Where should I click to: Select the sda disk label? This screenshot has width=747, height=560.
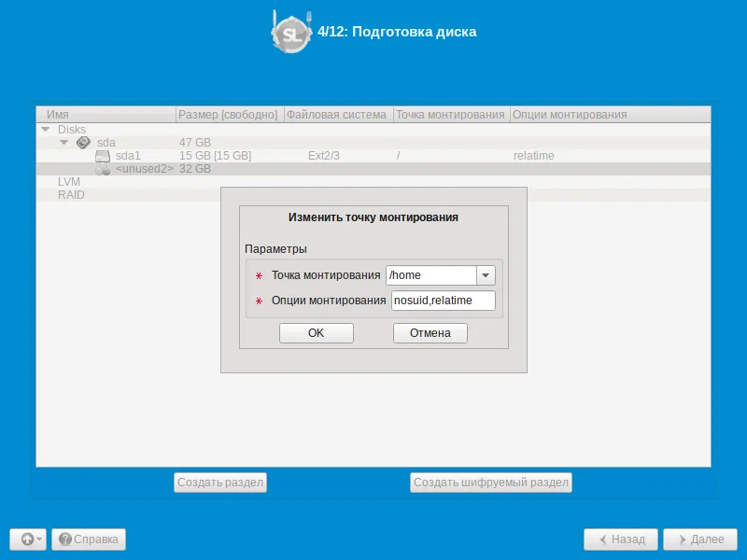(x=106, y=143)
